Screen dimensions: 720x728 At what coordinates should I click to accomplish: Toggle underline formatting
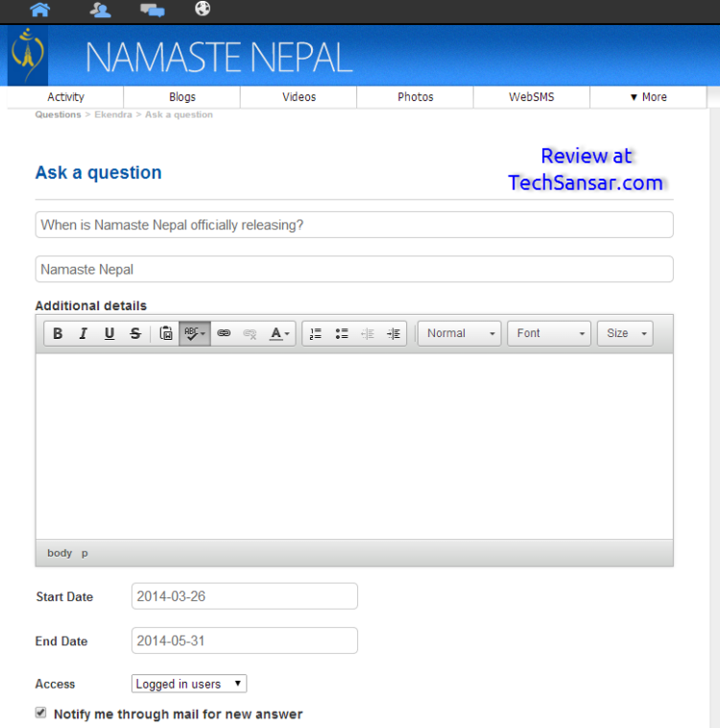click(x=109, y=333)
